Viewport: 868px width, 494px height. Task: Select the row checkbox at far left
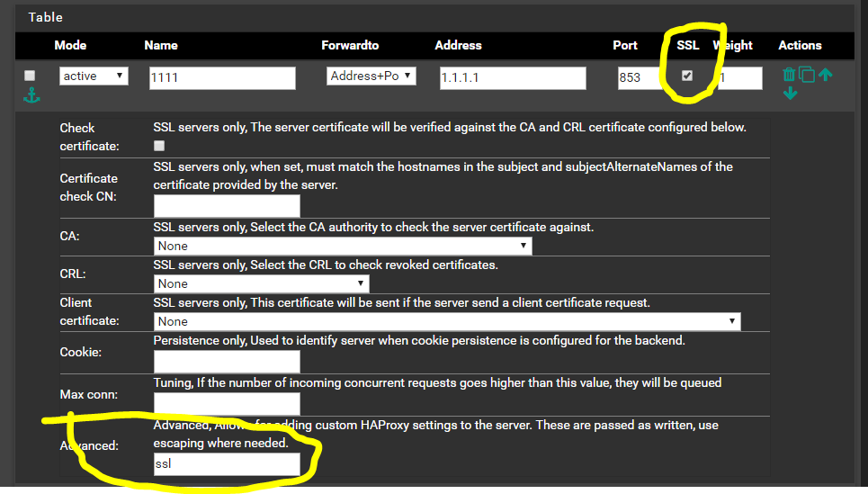(31, 76)
